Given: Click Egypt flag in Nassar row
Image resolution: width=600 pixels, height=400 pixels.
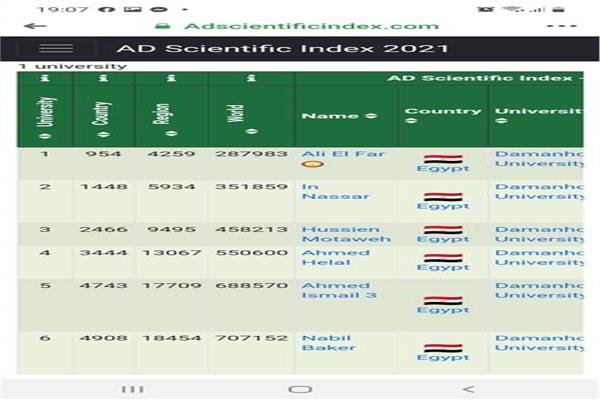Looking at the screenshot, I should [443, 196].
